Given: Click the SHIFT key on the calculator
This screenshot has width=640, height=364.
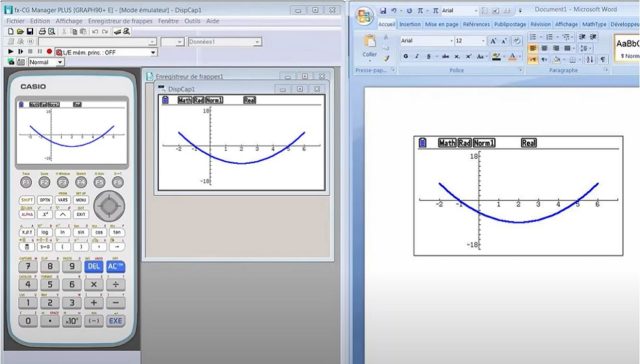Looking at the screenshot, I should click(27, 200).
